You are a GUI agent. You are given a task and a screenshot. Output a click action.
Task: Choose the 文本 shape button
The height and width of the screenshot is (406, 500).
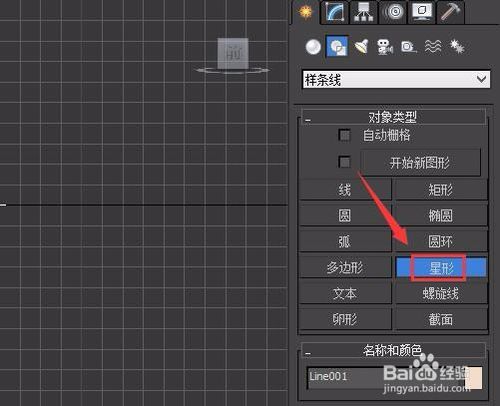pos(345,293)
